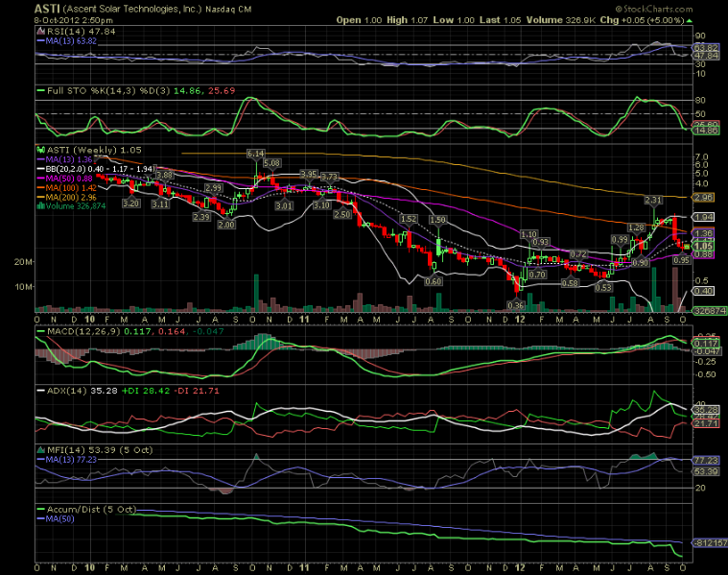Image resolution: width=728 pixels, height=575 pixels.
Task: Click the 0.72 price label
Action: click(x=578, y=254)
